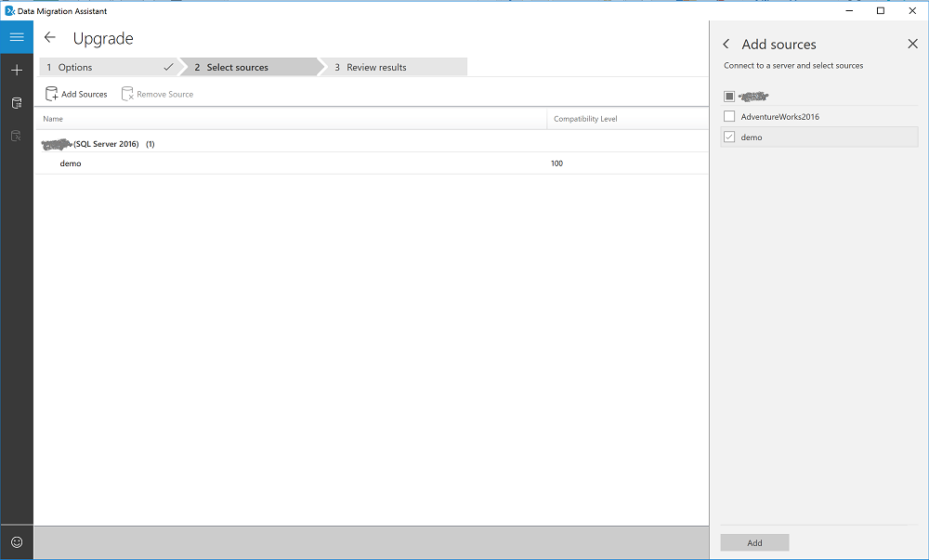The width and height of the screenshot is (929, 560).
Task: Click the New project plus icon
Action: [16, 70]
